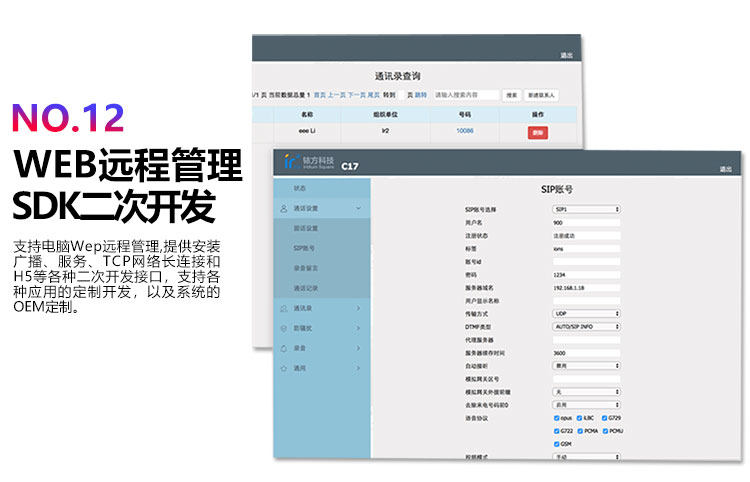This screenshot has width=750, height=482.
Task: Toggle the opus codec checkbox
Action: click(556, 418)
